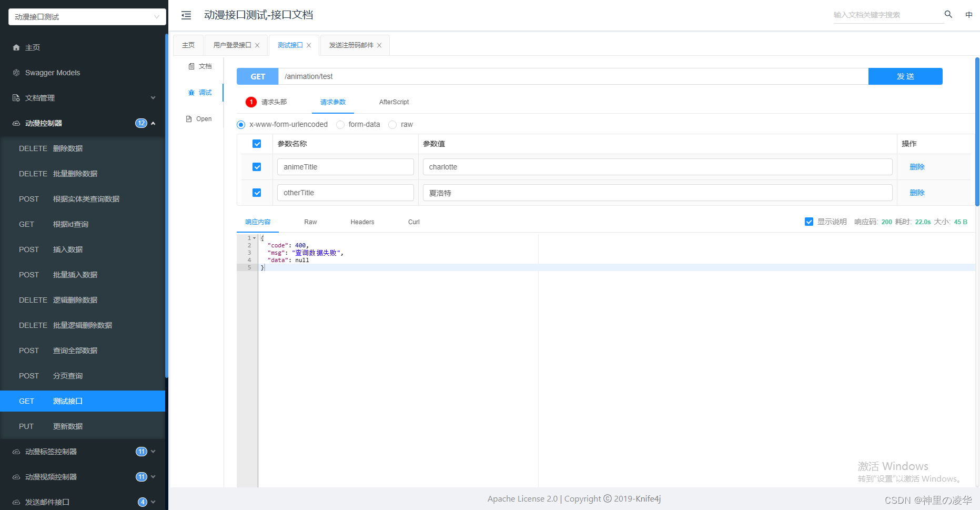Select raw radio option
The height and width of the screenshot is (510, 980).
(x=392, y=125)
